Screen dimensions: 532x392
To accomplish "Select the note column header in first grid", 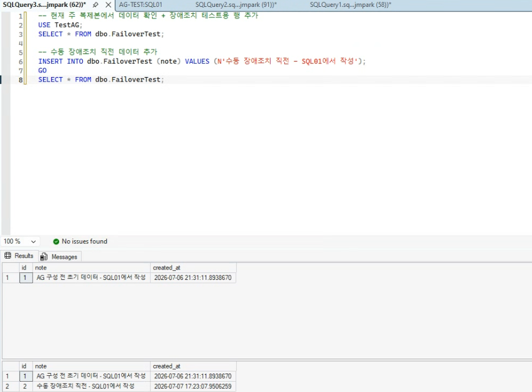I will tap(91, 268).
